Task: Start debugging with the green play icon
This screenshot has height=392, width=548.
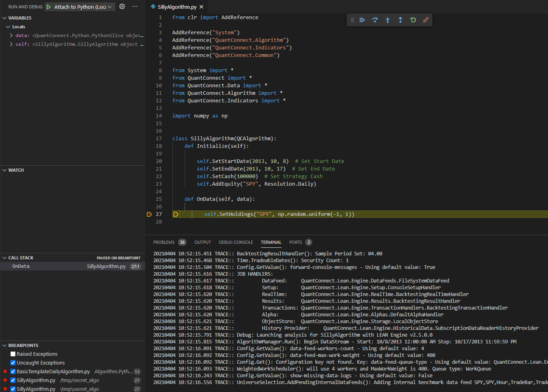Action: tap(49, 7)
